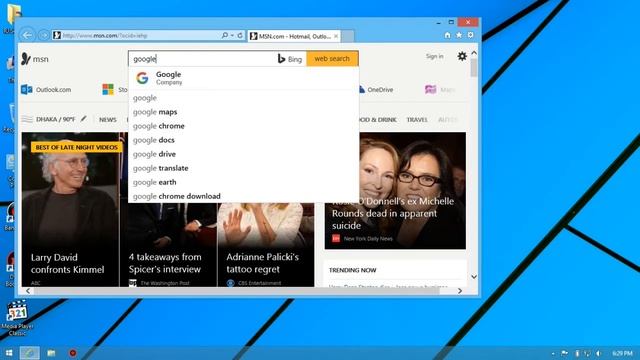640x360 pixels.
Task: Expand the address bar dropdown arrow
Action: click(x=232, y=36)
